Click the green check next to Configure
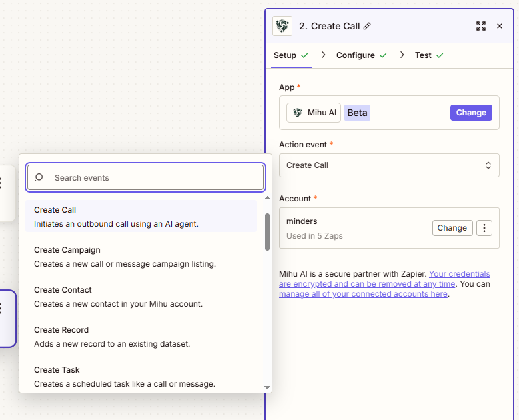 (383, 55)
